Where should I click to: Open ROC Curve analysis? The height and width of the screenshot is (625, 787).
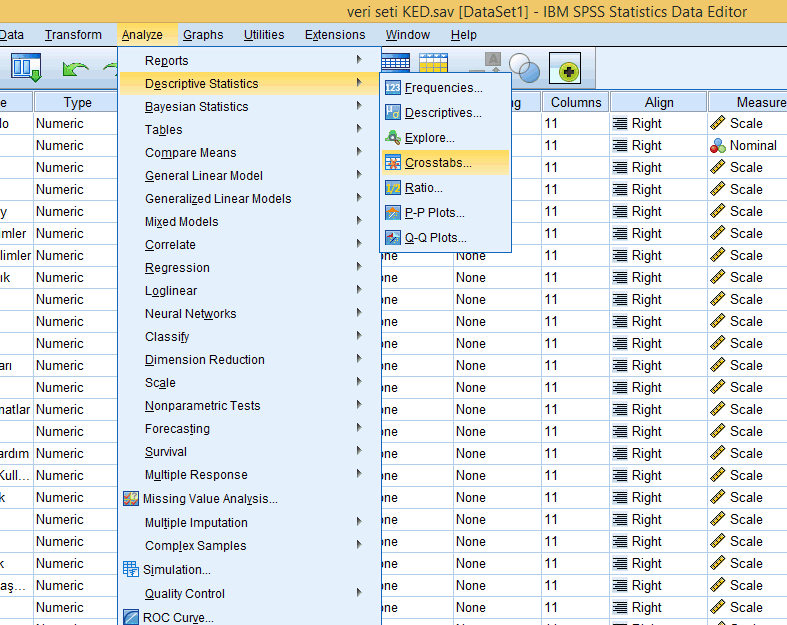(178, 617)
